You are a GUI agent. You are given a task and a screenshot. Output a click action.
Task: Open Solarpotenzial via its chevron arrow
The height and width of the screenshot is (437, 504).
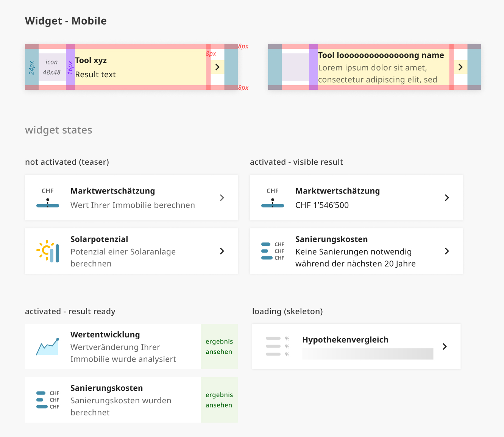[x=222, y=251]
